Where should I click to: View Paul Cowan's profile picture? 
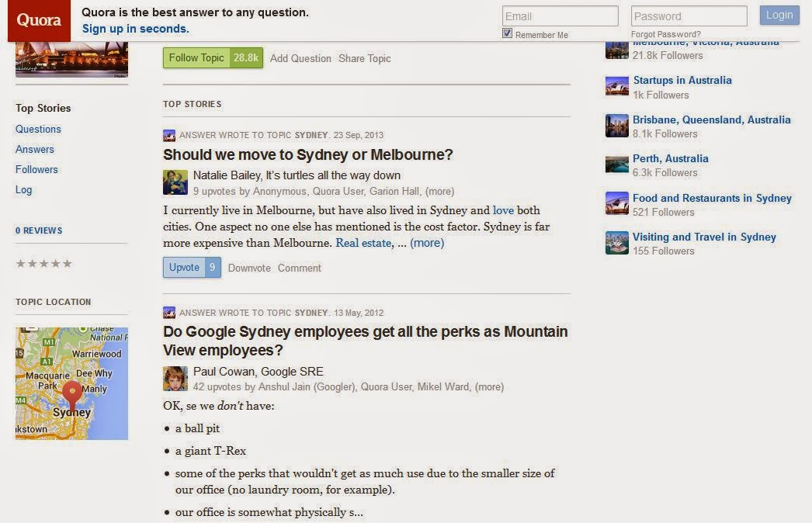[175, 379]
